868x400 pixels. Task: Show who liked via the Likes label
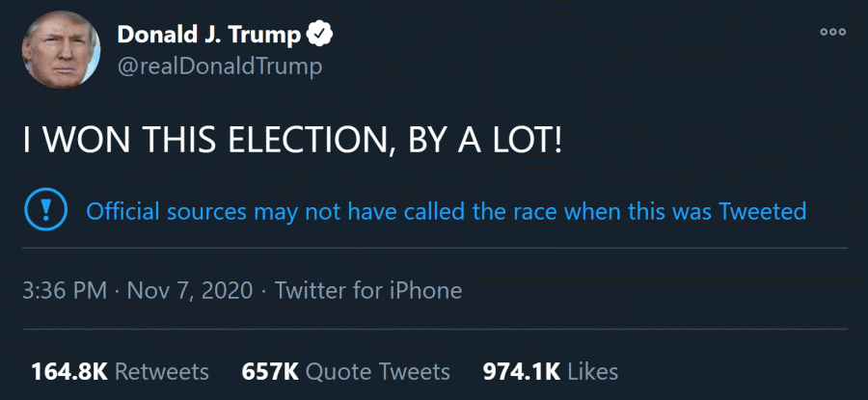pos(592,371)
